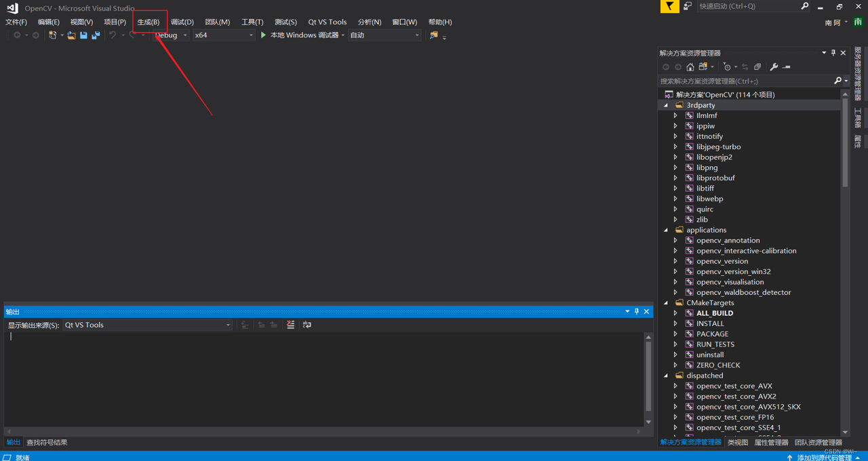Open the Qt VS Tools menu
This screenshot has height=461, width=868.
coord(328,22)
